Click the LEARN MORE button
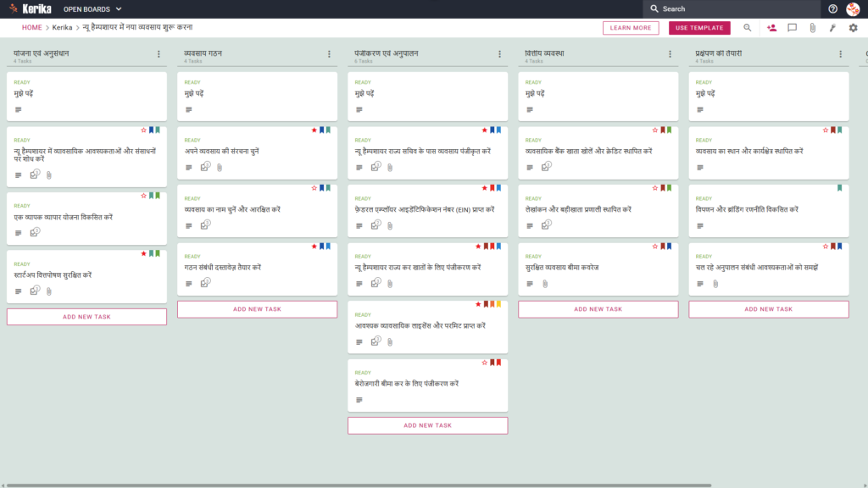Image resolution: width=868 pixels, height=488 pixels. tap(631, 28)
